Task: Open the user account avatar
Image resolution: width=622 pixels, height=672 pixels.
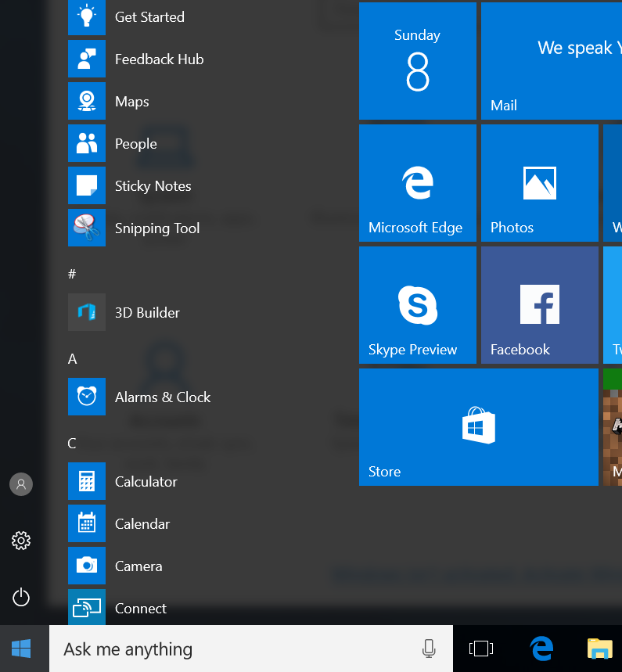Action: coord(21,484)
